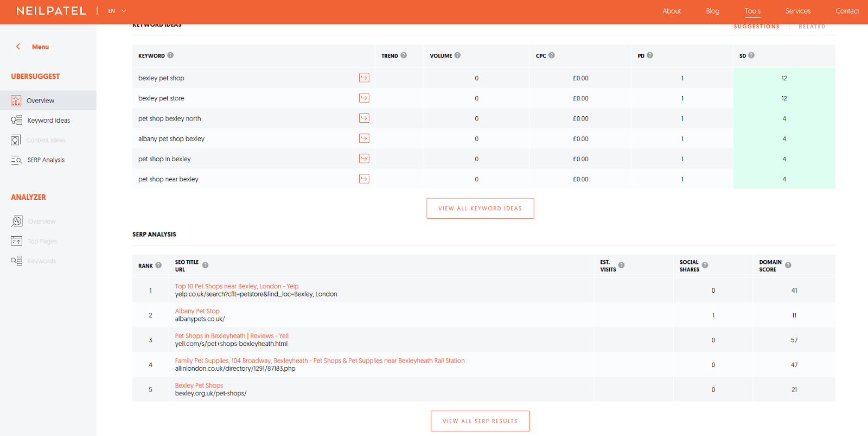Click the UBERSUGGEST sidebar heading
This screenshot has height=436, width=868.
pos(35,77)
